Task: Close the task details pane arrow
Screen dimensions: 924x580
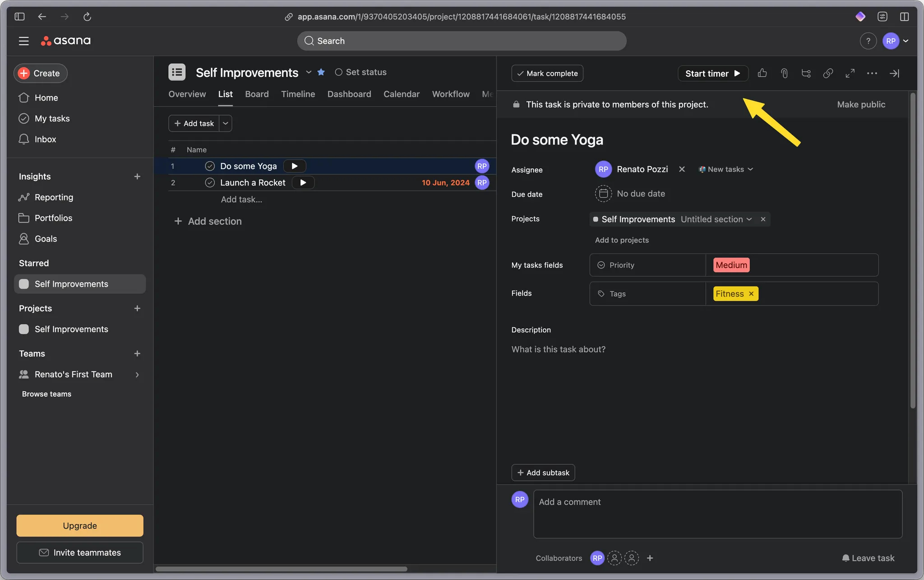Action: click(x=894, y=73)
